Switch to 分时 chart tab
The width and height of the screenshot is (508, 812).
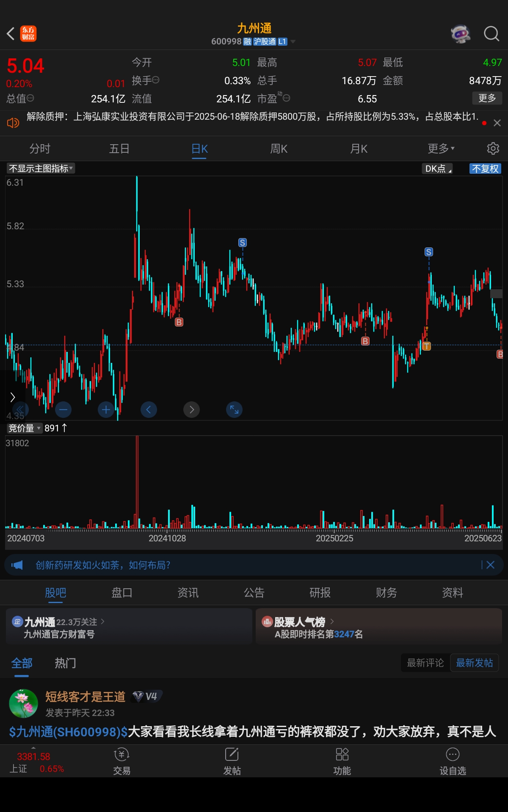pyautogui.click(x=40, y=148)
